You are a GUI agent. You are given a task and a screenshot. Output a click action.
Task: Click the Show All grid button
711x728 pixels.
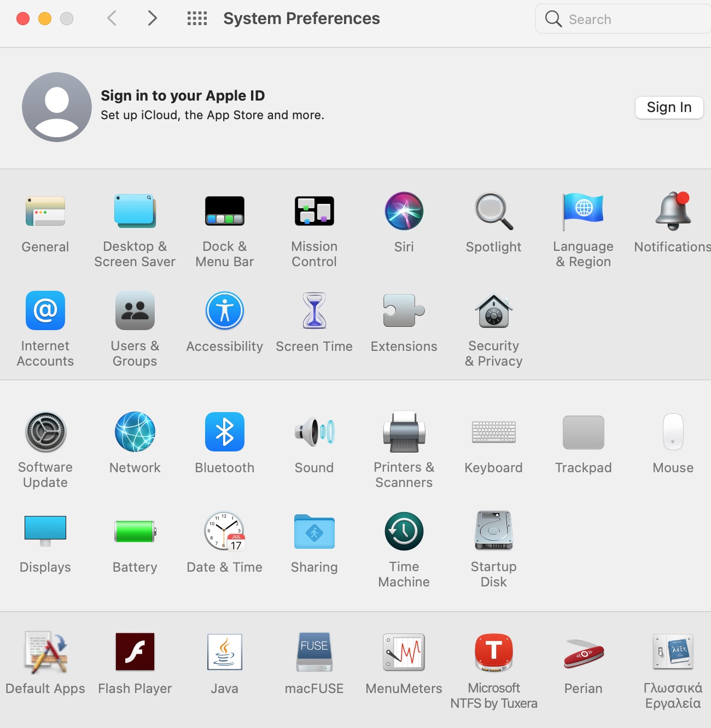[197, 19]
